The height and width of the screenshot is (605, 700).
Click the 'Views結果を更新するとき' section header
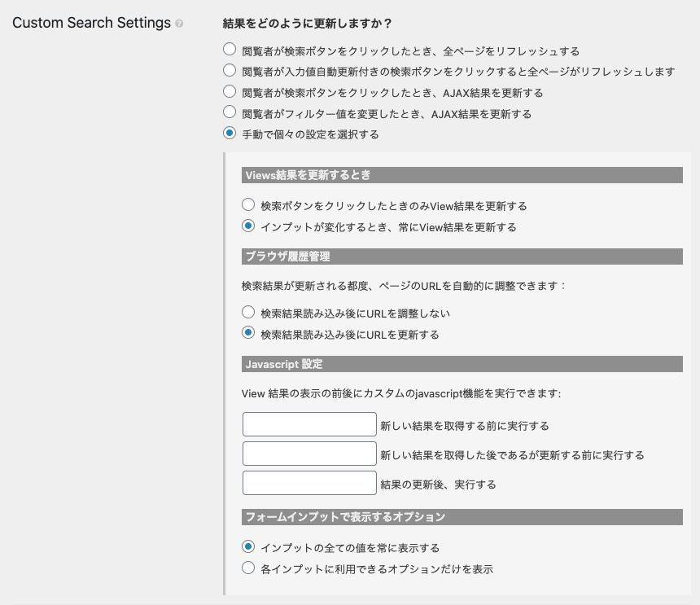(x=462, y=175)
